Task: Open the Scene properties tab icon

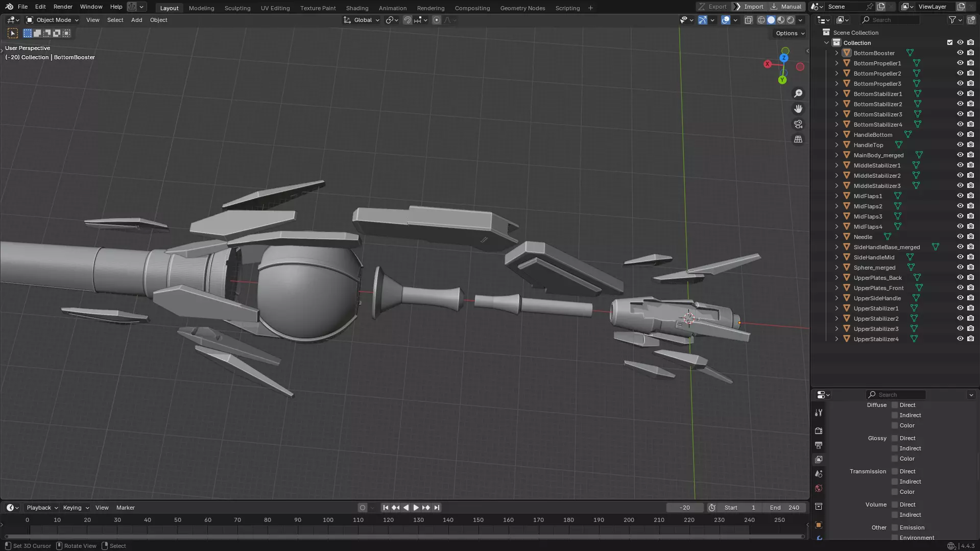Action: [819, 474]
